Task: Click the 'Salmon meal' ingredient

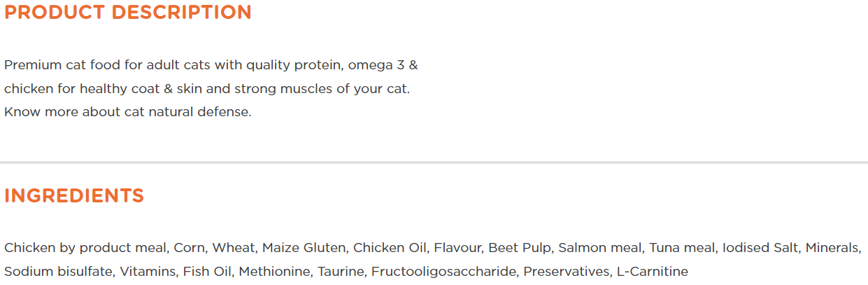Action: point(600,248)
